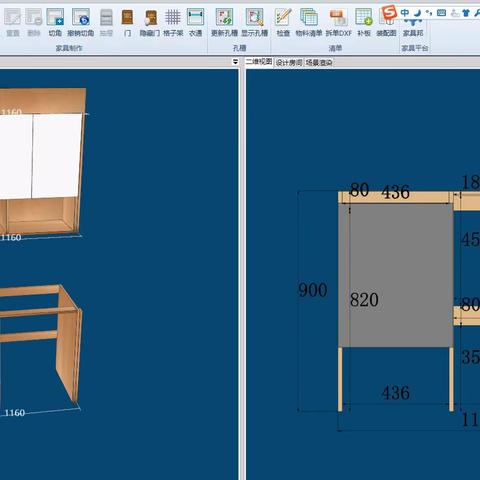Click the 撤销切角 undo corner cut icon
This screenshot has width=480, height=480.
81,22
